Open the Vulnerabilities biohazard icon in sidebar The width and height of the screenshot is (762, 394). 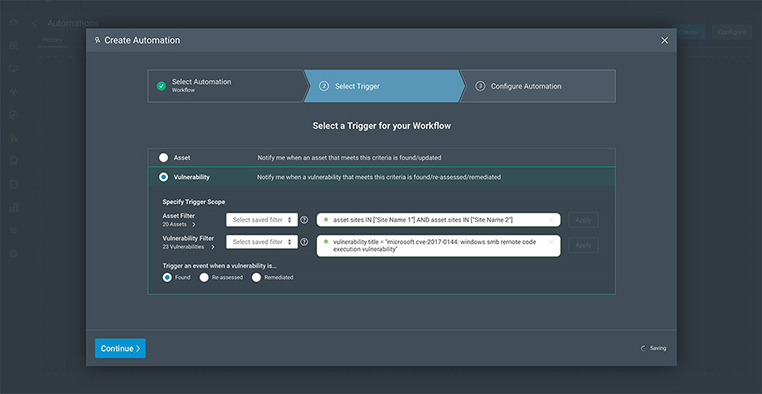point(14,92)
